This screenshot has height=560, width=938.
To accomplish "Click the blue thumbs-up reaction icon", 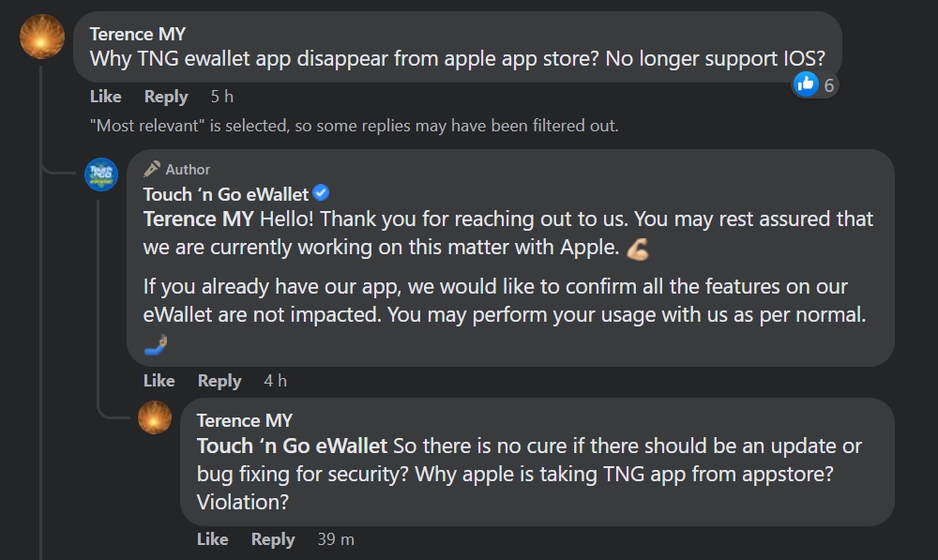I will point(806,84).
